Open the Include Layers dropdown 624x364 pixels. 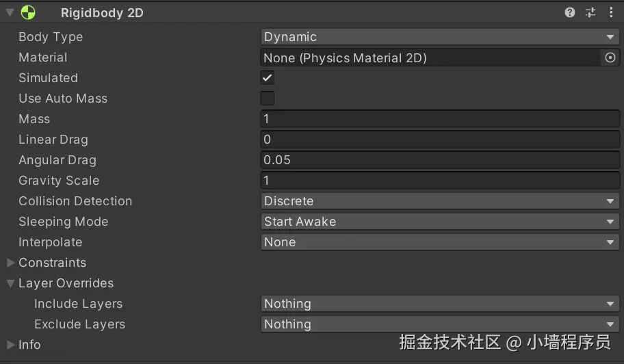pos(440,304)
